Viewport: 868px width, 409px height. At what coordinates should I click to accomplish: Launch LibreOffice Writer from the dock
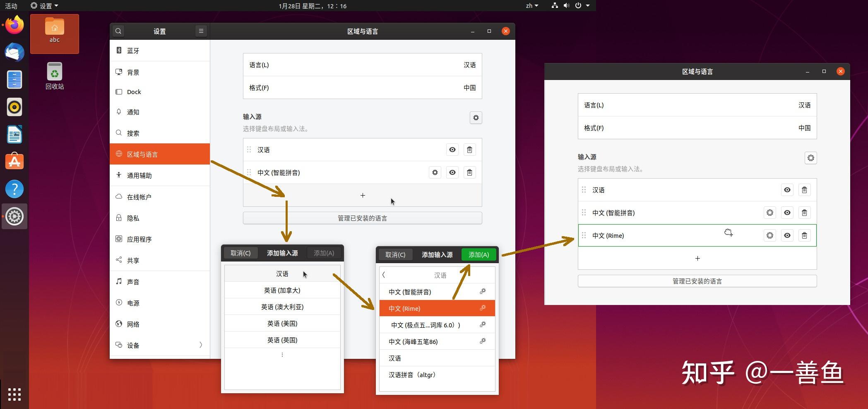point(14,134)
